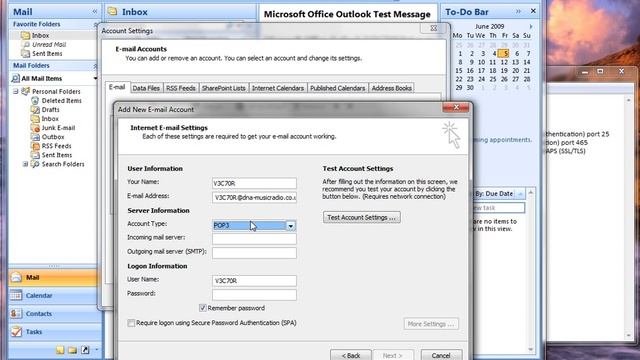Click the Shortcuts icon in navigation strip

pyautogui.click(x=85, y=350)
